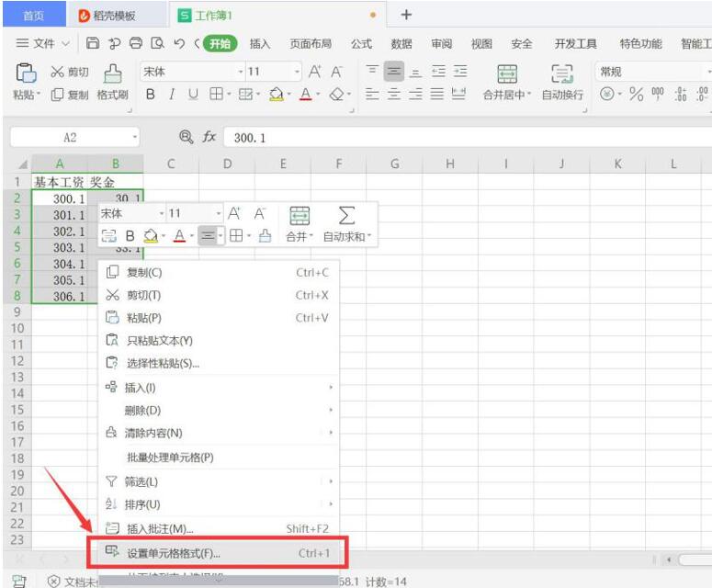This screenshot has height=588, width=712.
Task: Expand 插入(I) submenu in context menu
Action: click(219, 388)
